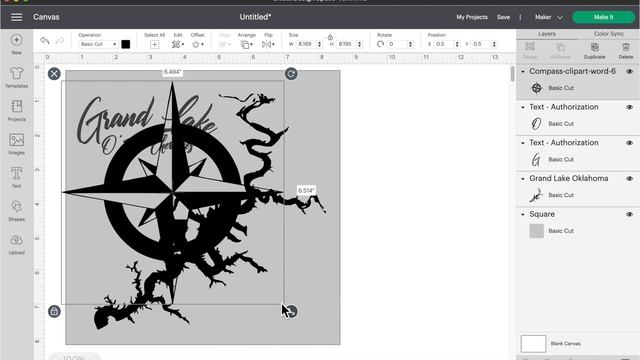
Task: Click the UnGroup icon in Layers panel
Action: [x=560, y=47]
